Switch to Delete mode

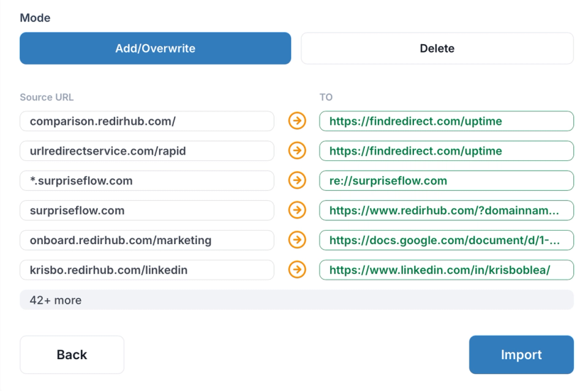437,48
